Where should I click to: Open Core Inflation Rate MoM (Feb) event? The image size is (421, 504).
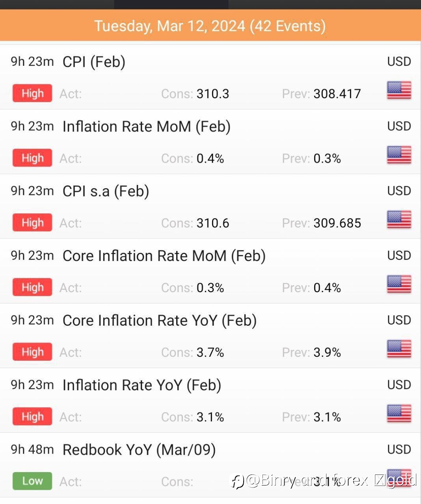coord(164,256)
